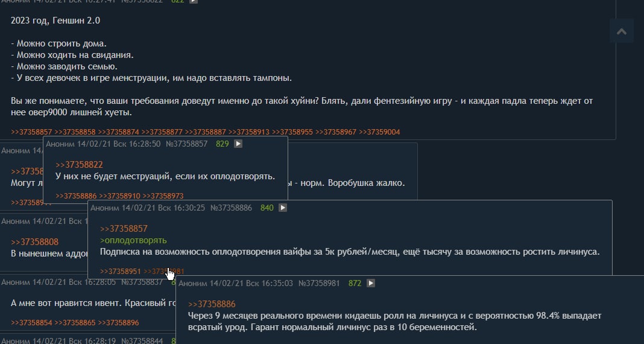Click the scroll-to-top arrow button
The width and height of the screenshot is (644, 344).
point(622,31)
